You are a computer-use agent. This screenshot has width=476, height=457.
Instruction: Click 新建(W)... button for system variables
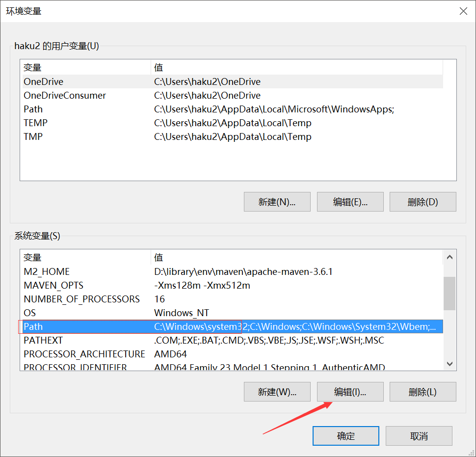tap(277, 392)
